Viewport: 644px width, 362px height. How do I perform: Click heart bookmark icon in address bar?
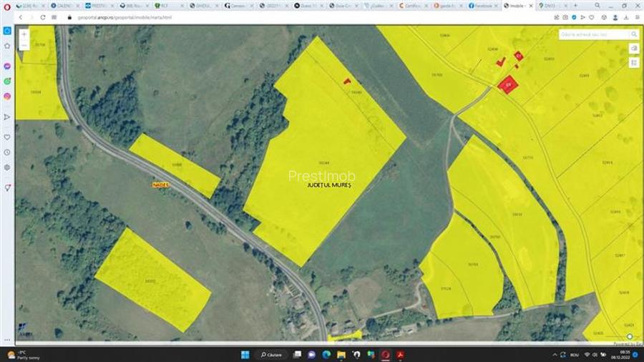(592, 18)
